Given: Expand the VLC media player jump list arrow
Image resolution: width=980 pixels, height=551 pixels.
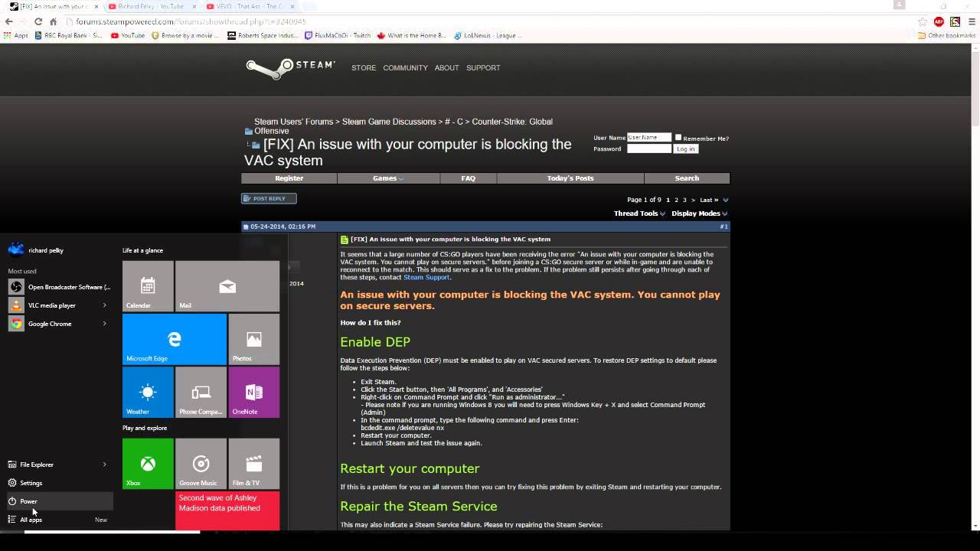Looking at the screenshot, I should point(105,305).
